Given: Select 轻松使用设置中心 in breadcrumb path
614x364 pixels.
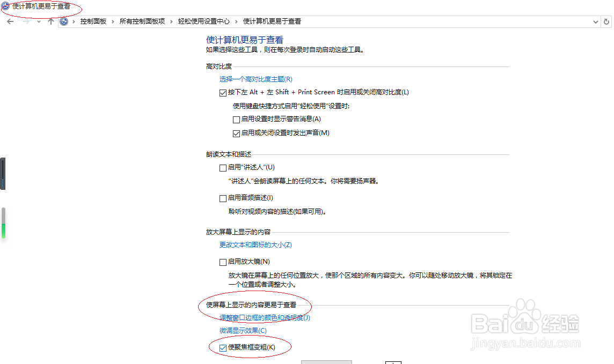Looking at the screenshot, I should (x=203, y=21).
